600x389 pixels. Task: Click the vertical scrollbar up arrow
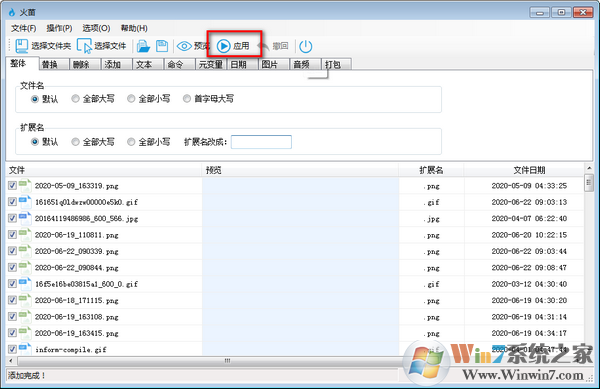click(589, 168)
